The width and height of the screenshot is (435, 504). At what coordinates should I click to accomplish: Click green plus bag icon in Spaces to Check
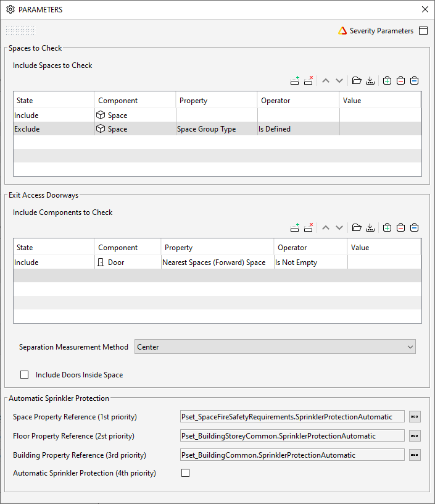387,80
